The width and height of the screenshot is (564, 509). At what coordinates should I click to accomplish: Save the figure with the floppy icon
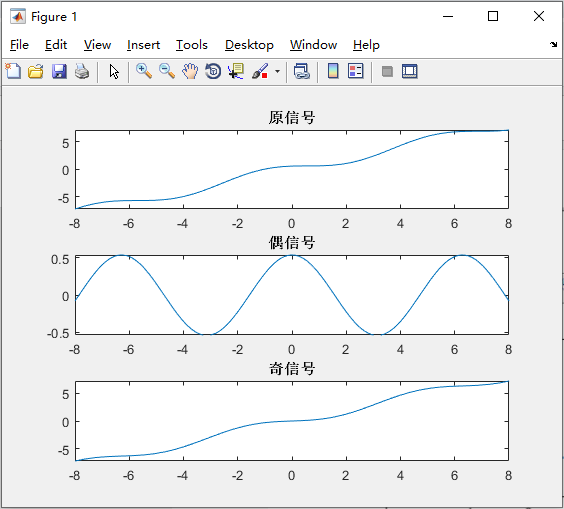[59, 71]
